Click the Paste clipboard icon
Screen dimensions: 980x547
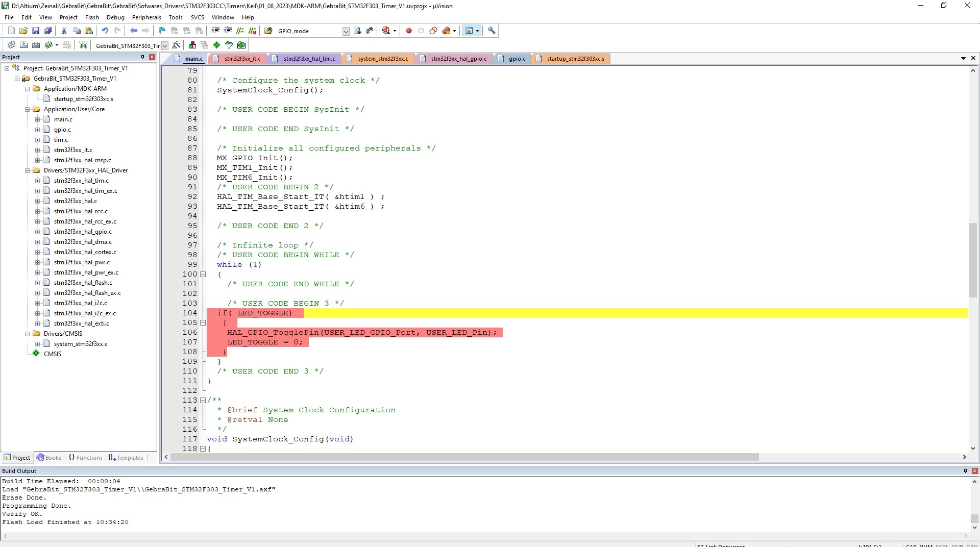coord(89,31)
